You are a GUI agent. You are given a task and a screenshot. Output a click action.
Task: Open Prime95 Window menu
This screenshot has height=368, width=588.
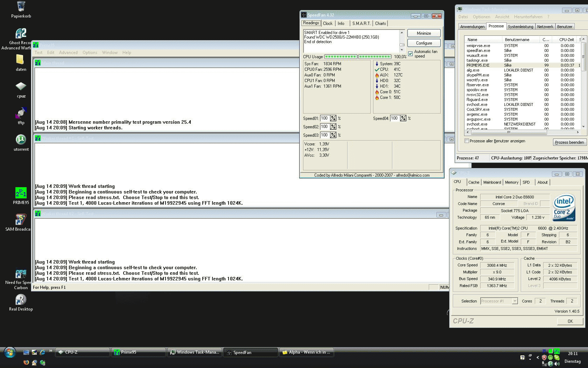pyautogui.click(x=110, y=53)
